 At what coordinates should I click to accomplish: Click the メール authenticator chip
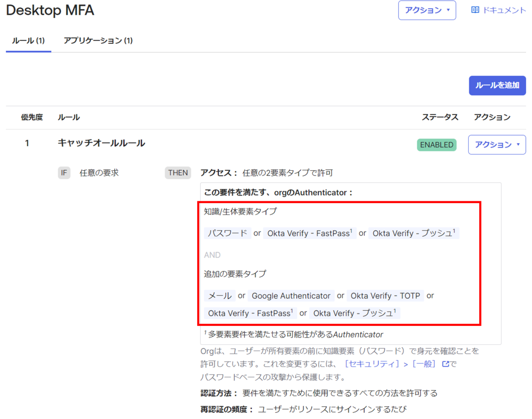[219, 296]
